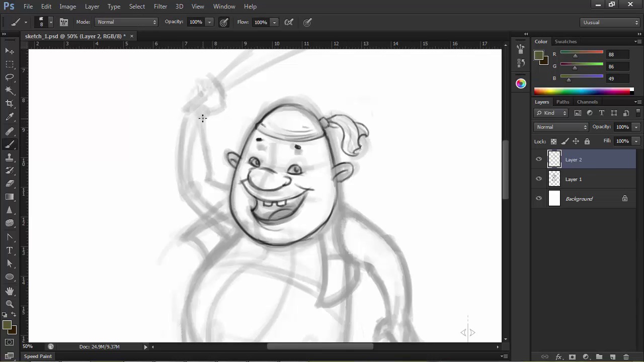Open the Image menu
The height and width of the screenshot is (362, 644).
[x=67, y=7]
